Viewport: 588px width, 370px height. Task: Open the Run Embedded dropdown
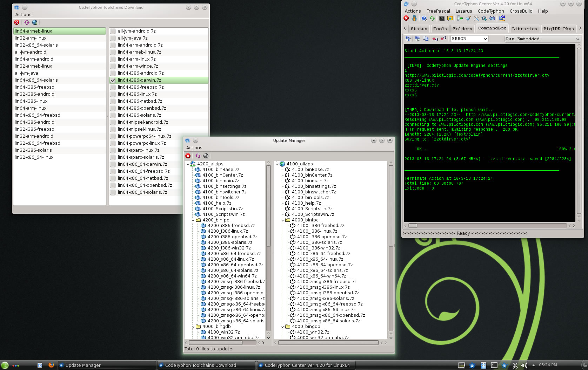point(542,39)
